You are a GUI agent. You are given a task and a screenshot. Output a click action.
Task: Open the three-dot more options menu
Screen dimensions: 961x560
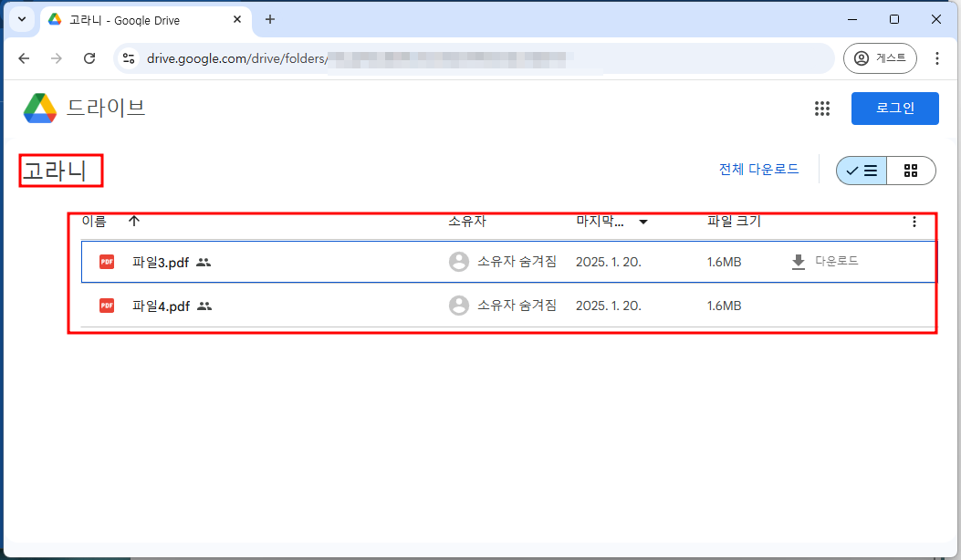914,221
